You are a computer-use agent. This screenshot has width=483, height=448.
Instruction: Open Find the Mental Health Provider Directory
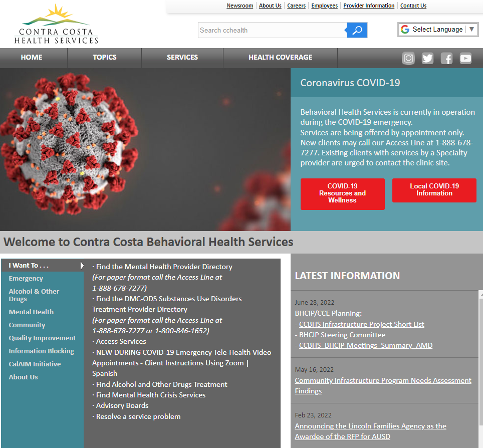click(164, 267)
